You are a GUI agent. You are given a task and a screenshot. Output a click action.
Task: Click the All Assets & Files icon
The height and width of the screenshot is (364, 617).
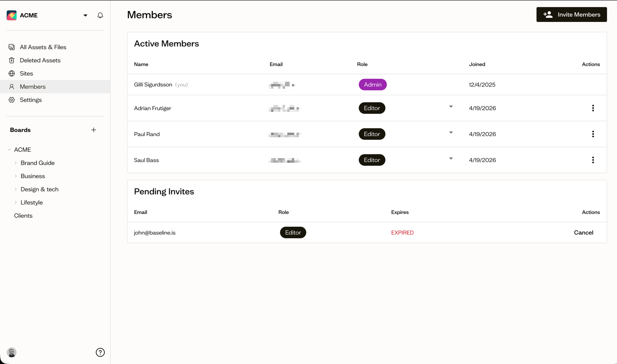click(12, 47)
